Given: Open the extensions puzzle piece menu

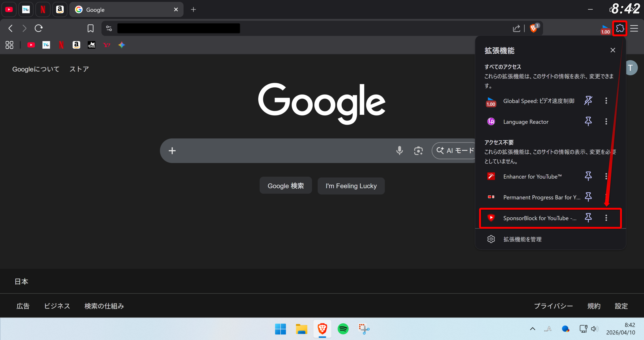Looking at the screenshot, I should (x=620, y=28).
